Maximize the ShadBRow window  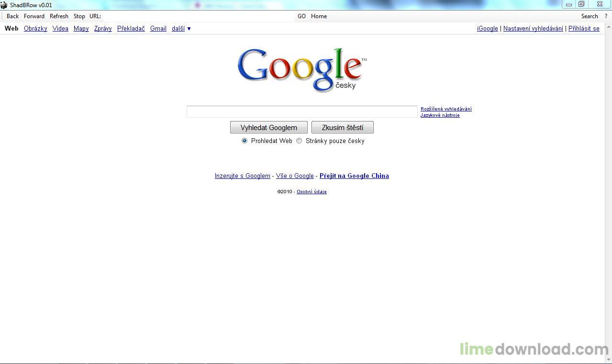pyautogui.click(x=581, y=4)
